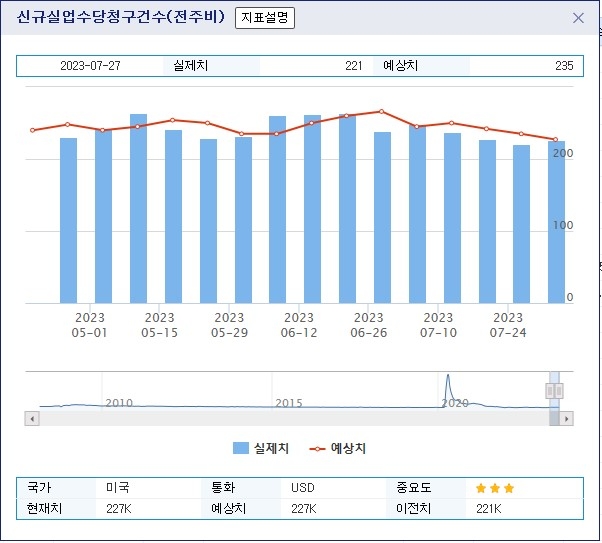Click the 2023 07-24 axis date label
This screenshot has height=543, width=602.
508,325
